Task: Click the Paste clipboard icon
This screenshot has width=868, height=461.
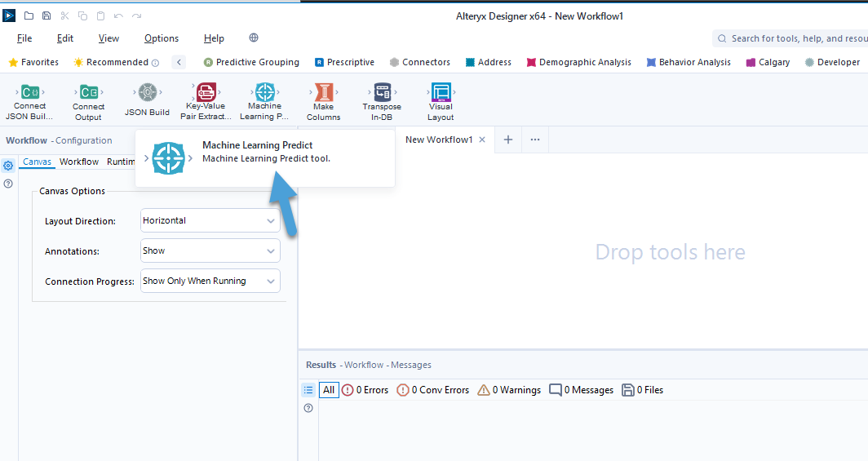Action: pos(100,16)
